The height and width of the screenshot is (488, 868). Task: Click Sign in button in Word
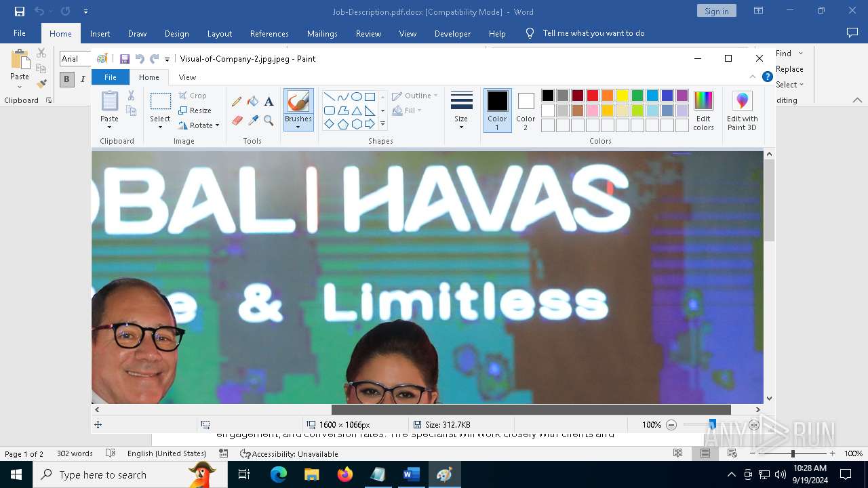[716, 11]
